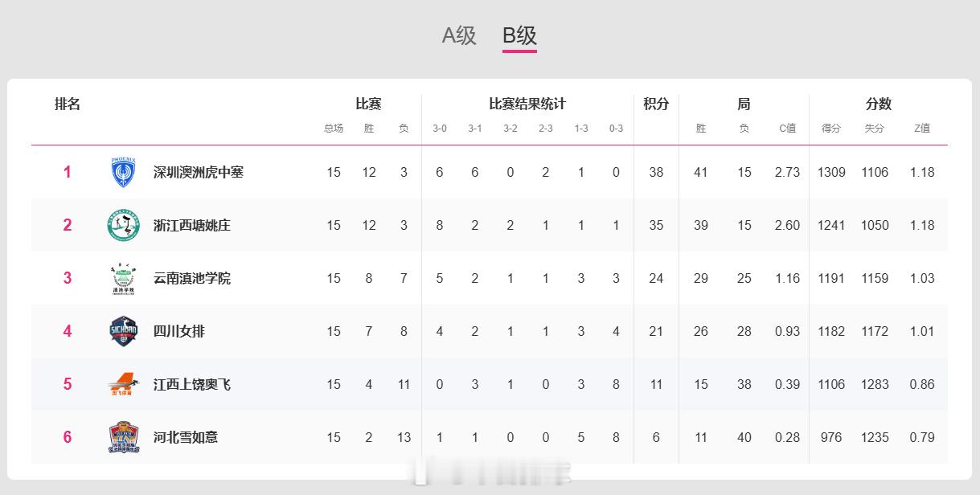
Task: Click team name 河北雪如意
Action: click(185, 437)
